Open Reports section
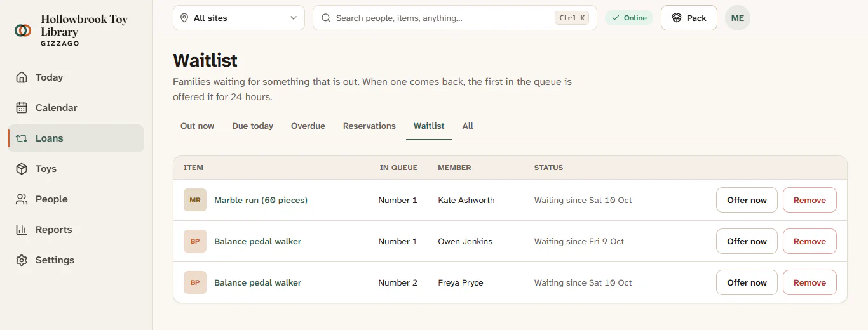Screen dimensions: 868x330 [76, 230]
